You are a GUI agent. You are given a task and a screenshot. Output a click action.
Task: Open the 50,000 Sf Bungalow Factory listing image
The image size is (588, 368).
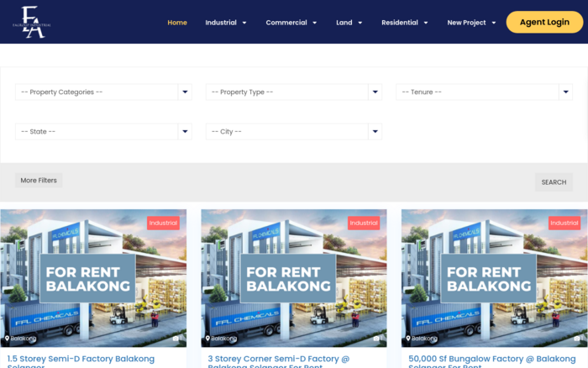pyautogui.click(x=494, y=278)
